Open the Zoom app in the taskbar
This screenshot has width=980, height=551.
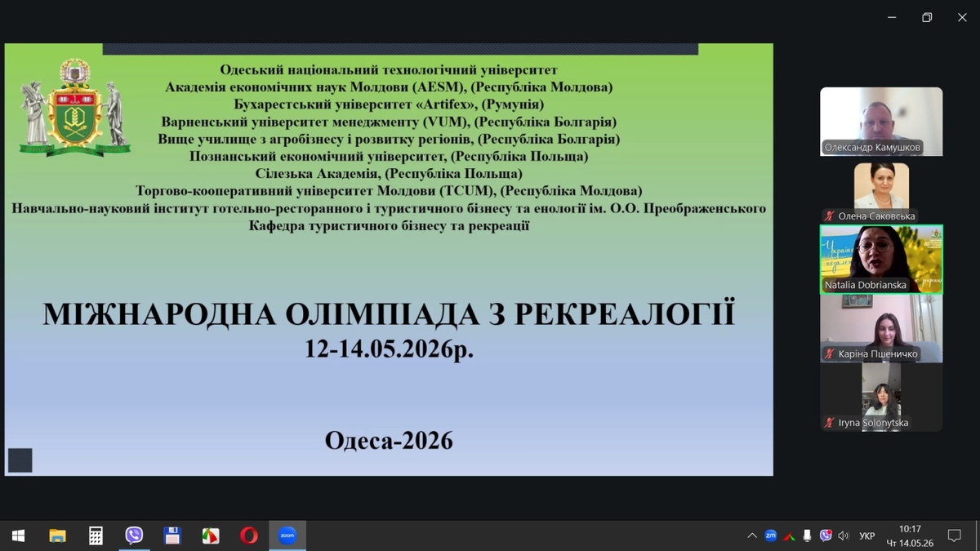(287, 535)
